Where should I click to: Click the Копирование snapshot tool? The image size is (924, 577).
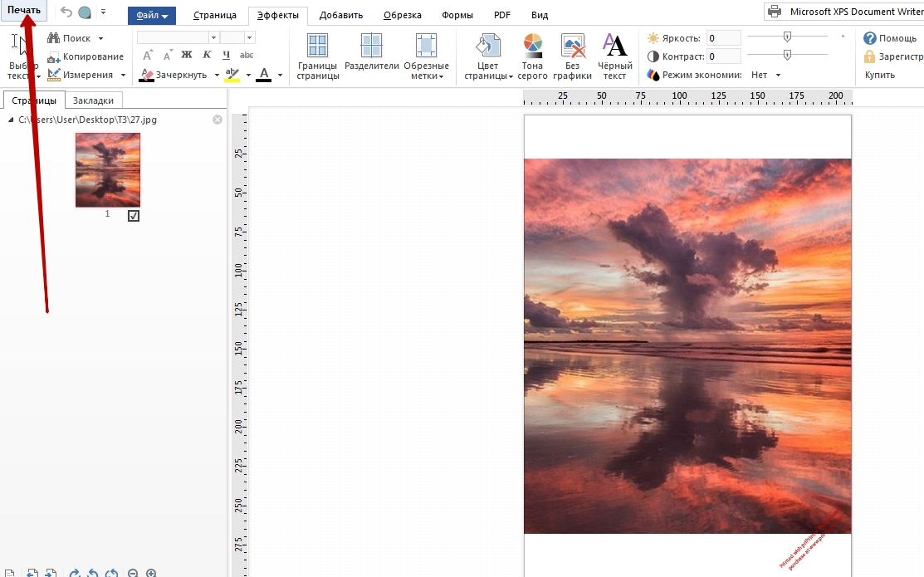tap(86, 56)
